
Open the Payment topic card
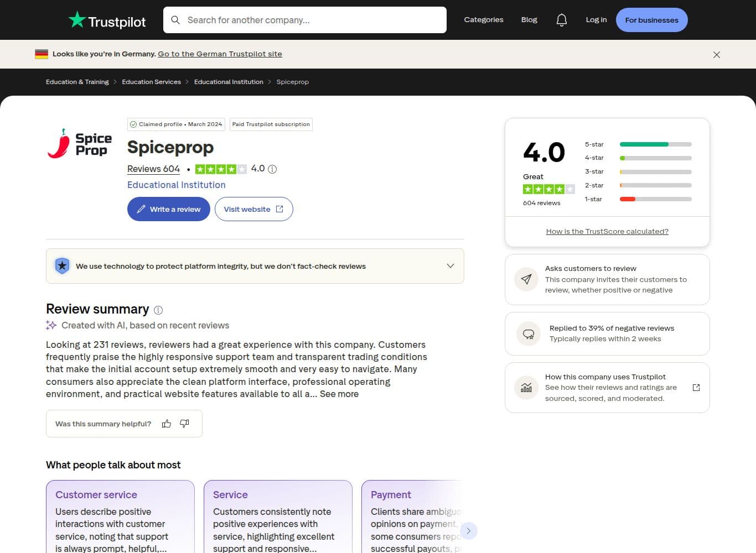click(x=412, y=517)
